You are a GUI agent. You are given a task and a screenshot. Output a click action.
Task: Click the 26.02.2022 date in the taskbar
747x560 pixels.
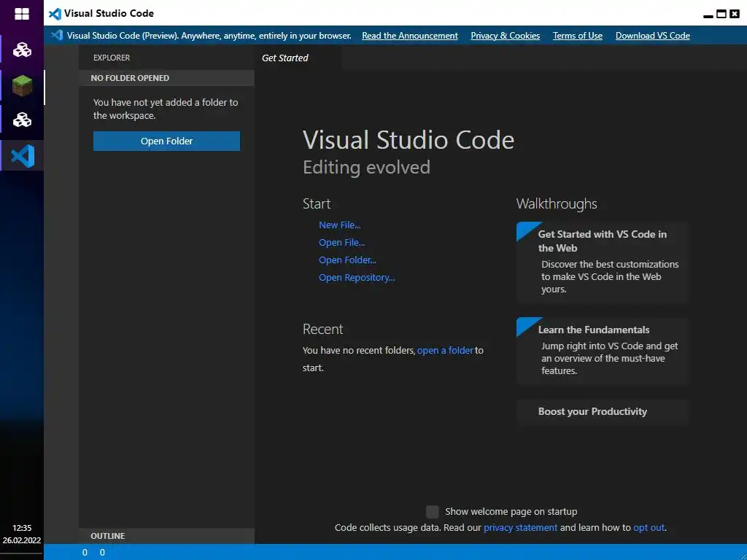point(22,540)
